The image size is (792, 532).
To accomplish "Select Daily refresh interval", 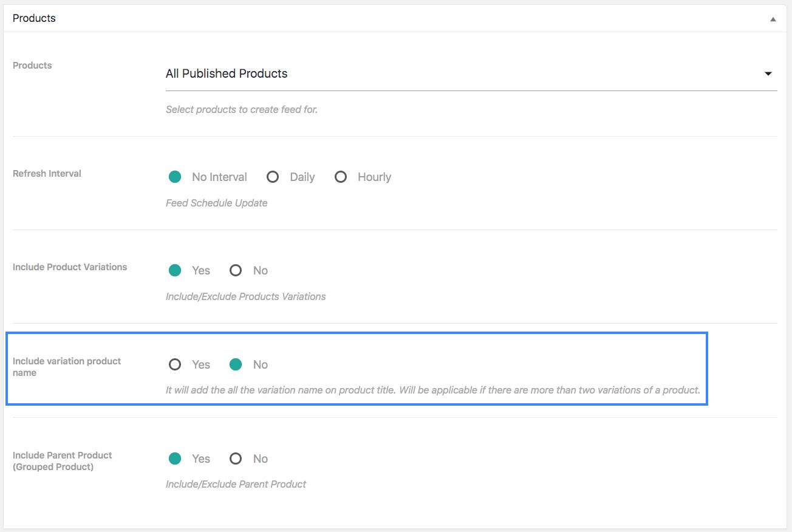I will coord(273,177).
